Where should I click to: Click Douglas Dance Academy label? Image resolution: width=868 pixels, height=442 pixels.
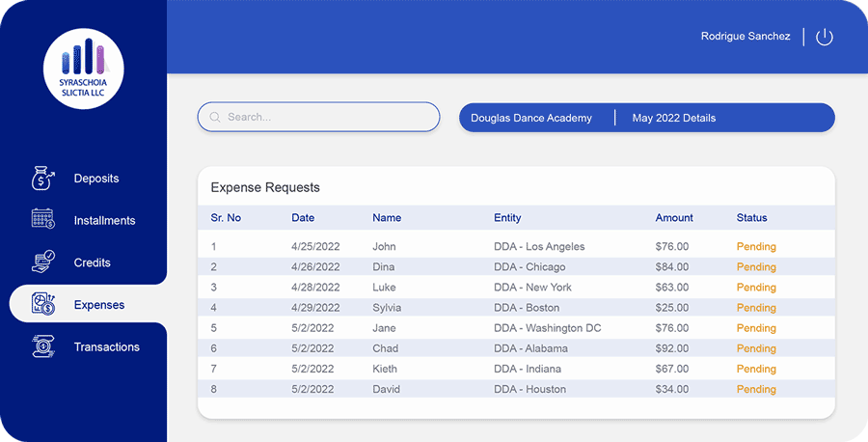[x=530, y=118]
